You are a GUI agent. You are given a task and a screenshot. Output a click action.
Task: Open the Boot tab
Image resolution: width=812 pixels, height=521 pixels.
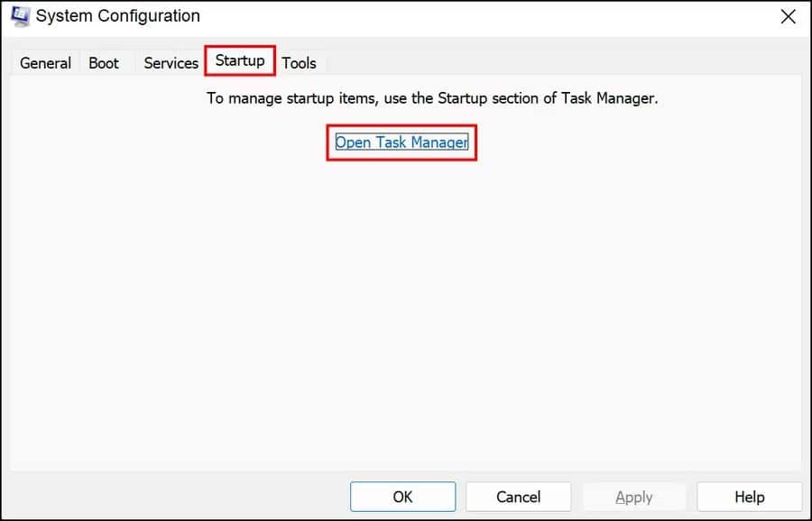[104, 62]
